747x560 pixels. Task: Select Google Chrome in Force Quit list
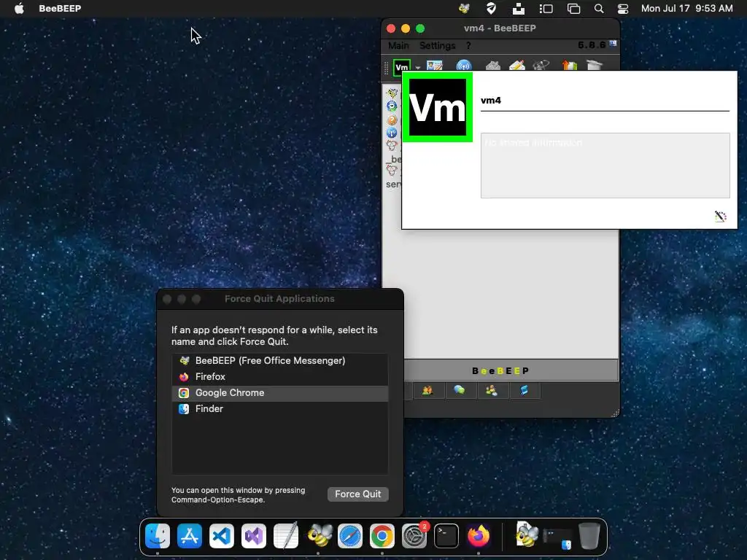point(279,393)
